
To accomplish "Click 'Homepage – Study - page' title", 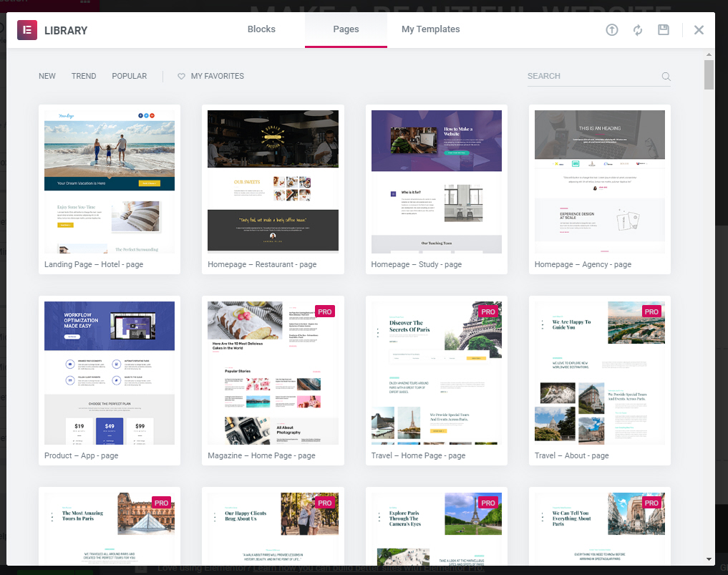I will coord(417,264).
